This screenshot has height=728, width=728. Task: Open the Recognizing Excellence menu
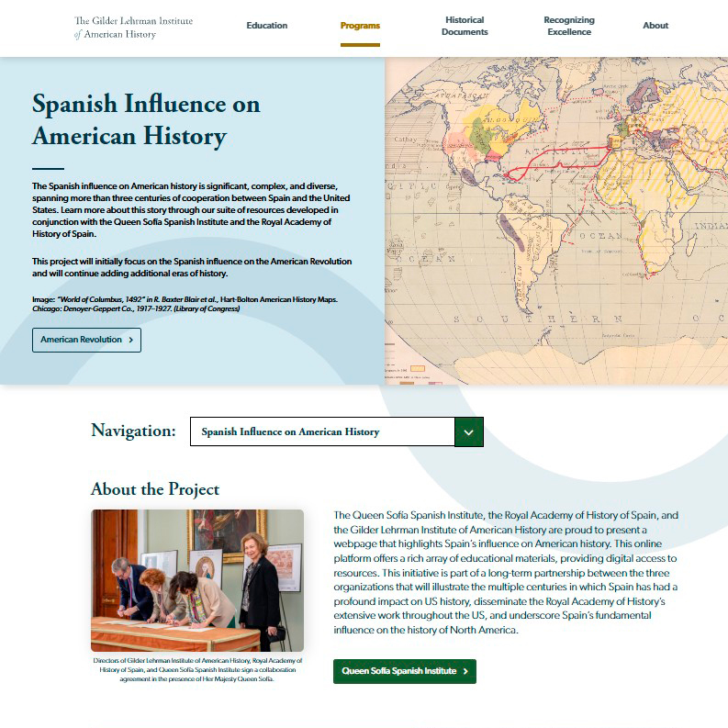[x=569, y=26]
